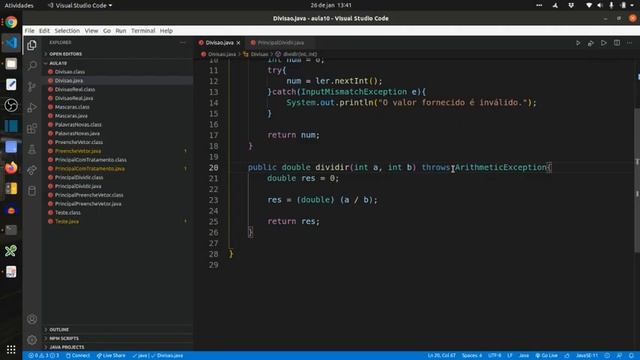
Task: Expand the Java Projects section
Action: point(67,347)
